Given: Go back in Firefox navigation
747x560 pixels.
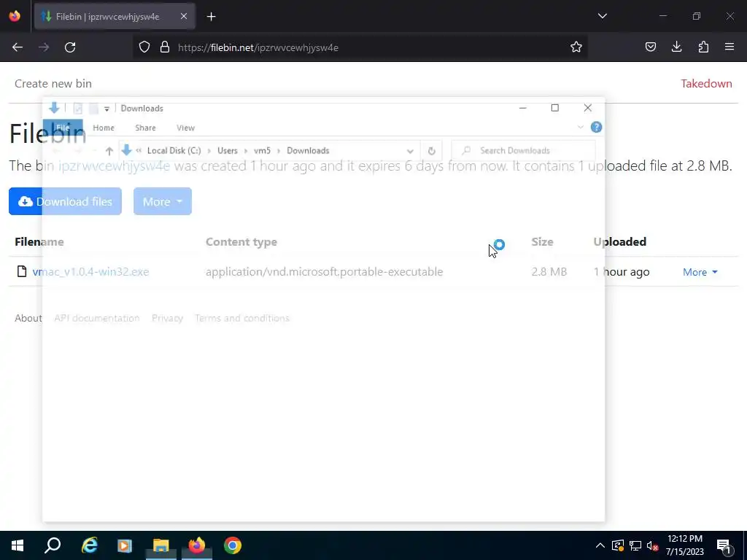Looking at the screenshot, I should pyautogui.click(x=18, y=47).
